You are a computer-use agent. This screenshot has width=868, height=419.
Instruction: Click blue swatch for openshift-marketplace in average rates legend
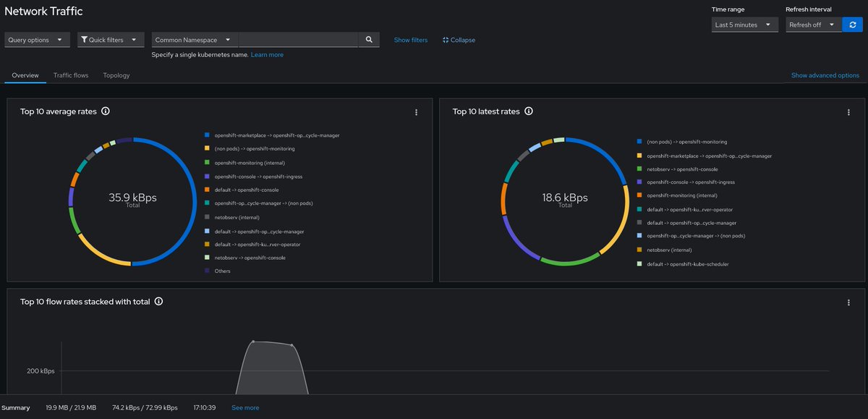tap(207, 135)
